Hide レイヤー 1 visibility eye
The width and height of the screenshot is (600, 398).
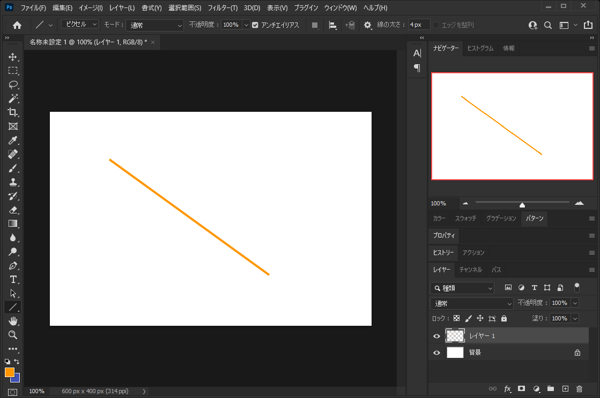pyautogui.click(x=437, y=336)
